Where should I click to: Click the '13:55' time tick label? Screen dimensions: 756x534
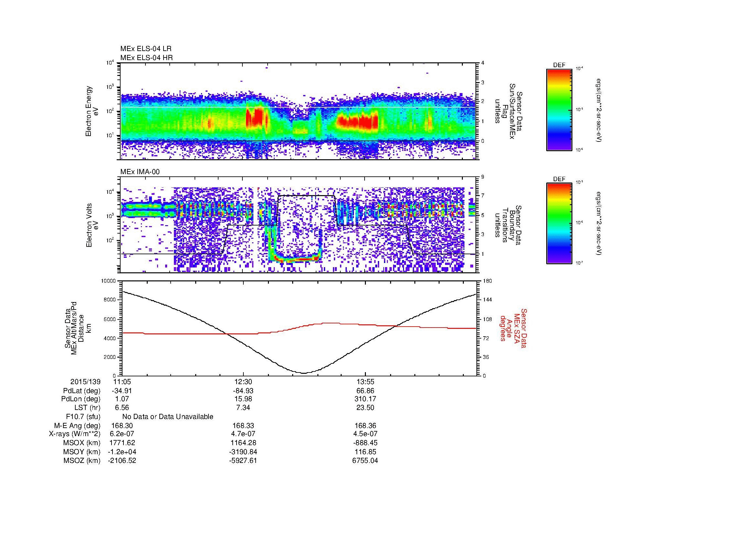[365, 382]
